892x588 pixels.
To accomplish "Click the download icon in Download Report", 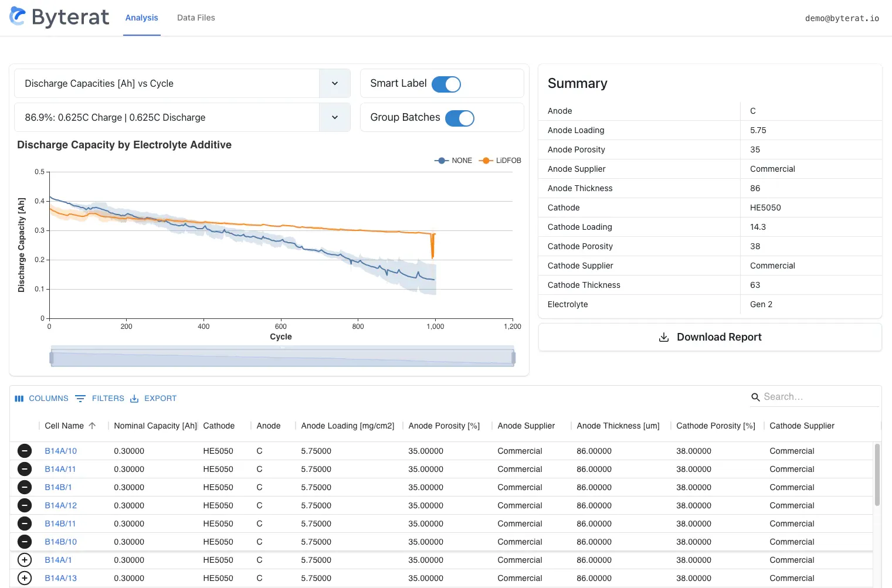I will pos(663,337).
